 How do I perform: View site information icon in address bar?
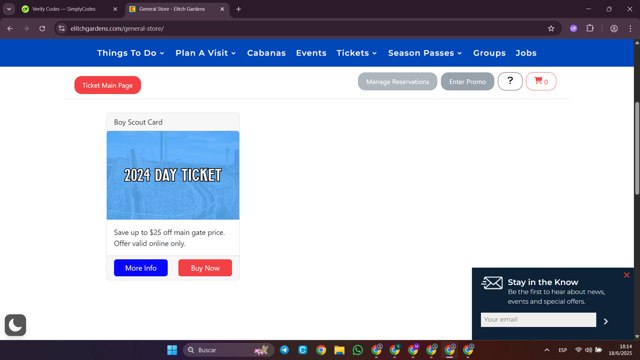(x=62, y=29)
